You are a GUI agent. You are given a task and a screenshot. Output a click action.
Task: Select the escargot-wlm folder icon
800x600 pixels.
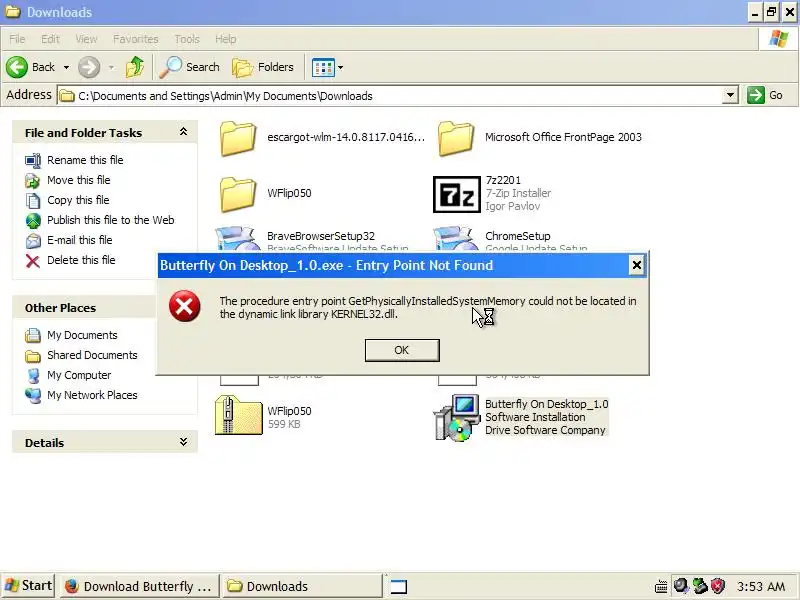pyautogui.click(x=238, y=138)
